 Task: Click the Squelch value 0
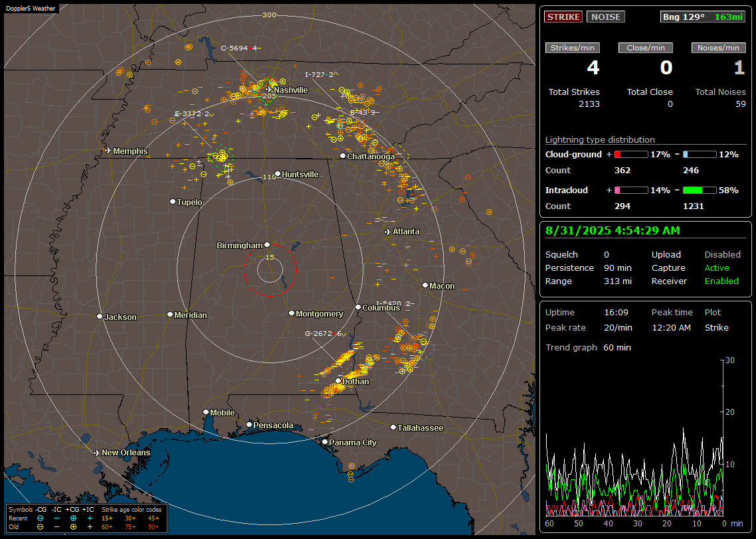point(607,255)
